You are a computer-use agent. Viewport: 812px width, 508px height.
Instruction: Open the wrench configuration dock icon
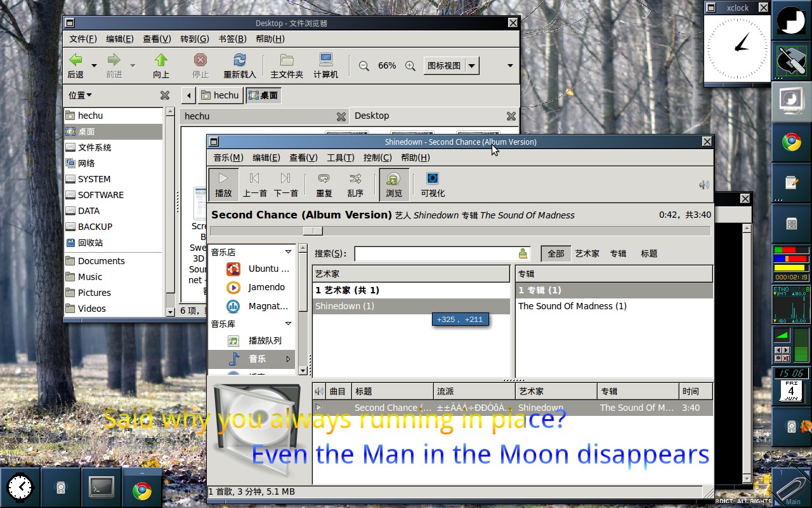(791, 60)
